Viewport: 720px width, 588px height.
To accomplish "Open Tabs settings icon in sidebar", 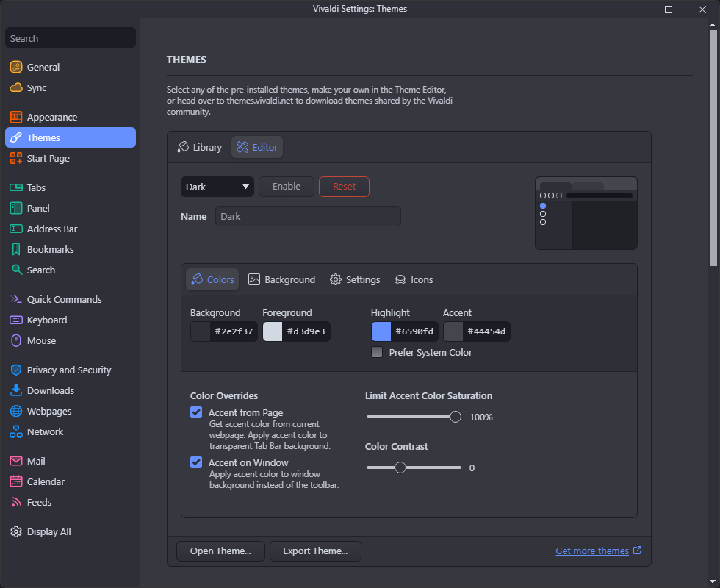I will pyautogui.click(x=16, y=187).
